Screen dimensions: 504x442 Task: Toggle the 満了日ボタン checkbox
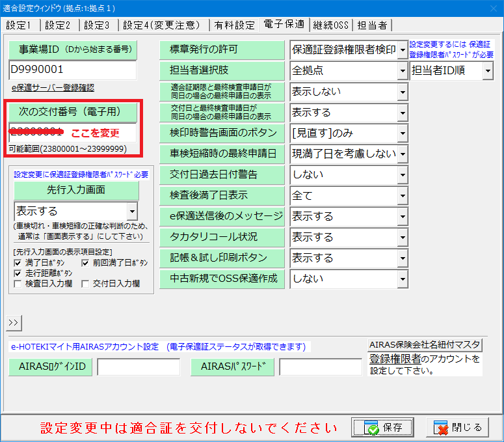[18, 262]
